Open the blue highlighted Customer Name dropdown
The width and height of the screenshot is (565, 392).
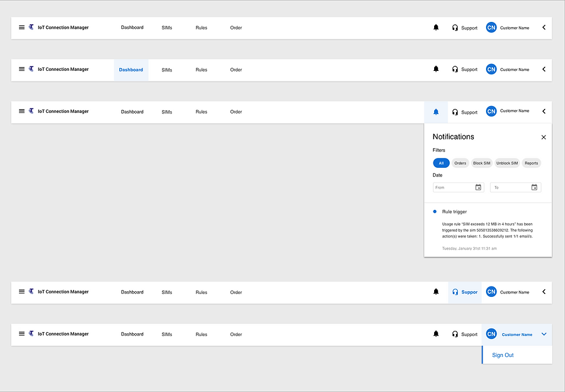(517, 335)
